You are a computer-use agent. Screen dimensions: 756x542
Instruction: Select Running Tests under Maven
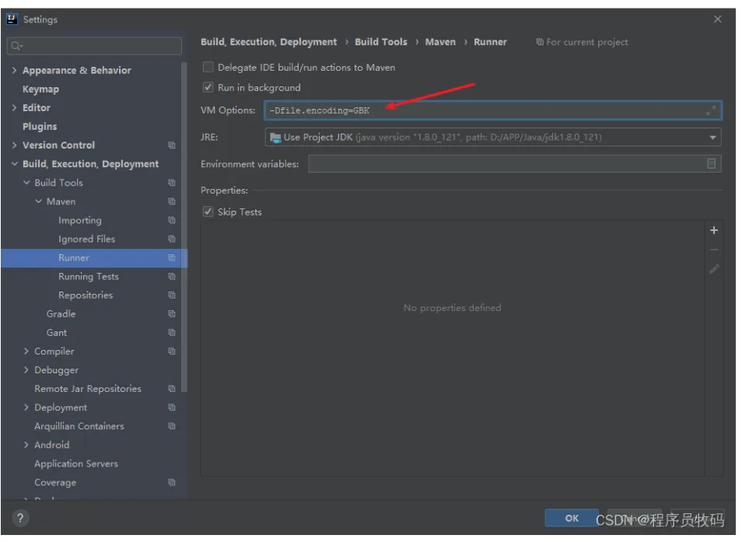tap(89, 277)
